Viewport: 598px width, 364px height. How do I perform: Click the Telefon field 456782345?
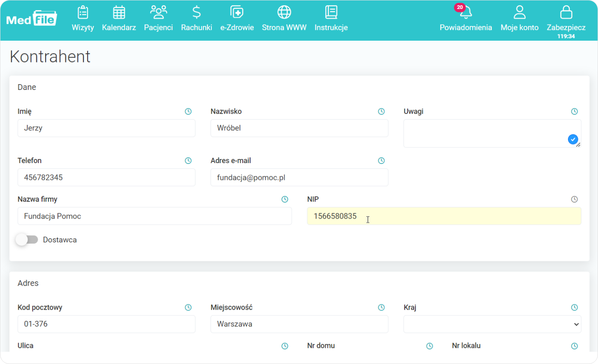tap(107, 177)
